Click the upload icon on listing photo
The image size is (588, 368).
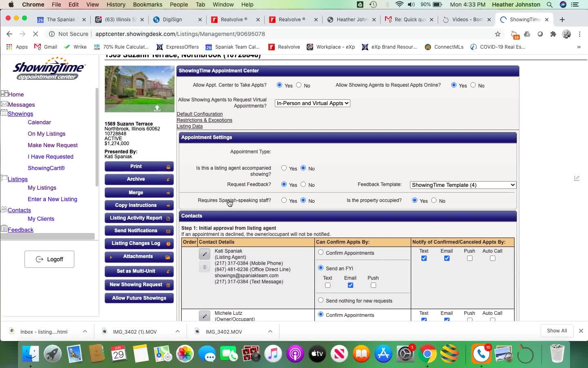[x=157, y=108]
